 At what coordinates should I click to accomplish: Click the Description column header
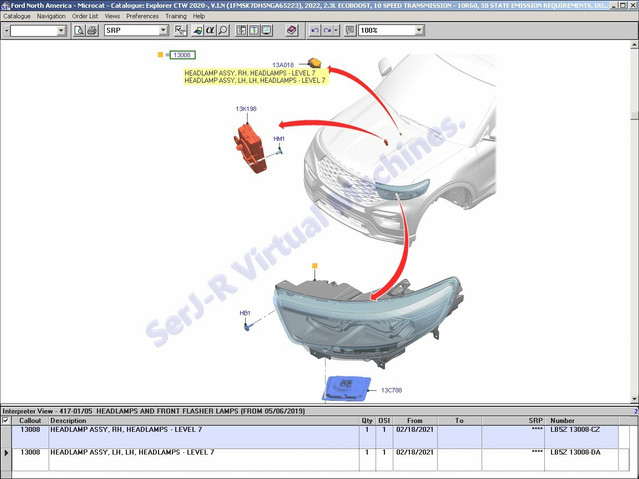204,420
